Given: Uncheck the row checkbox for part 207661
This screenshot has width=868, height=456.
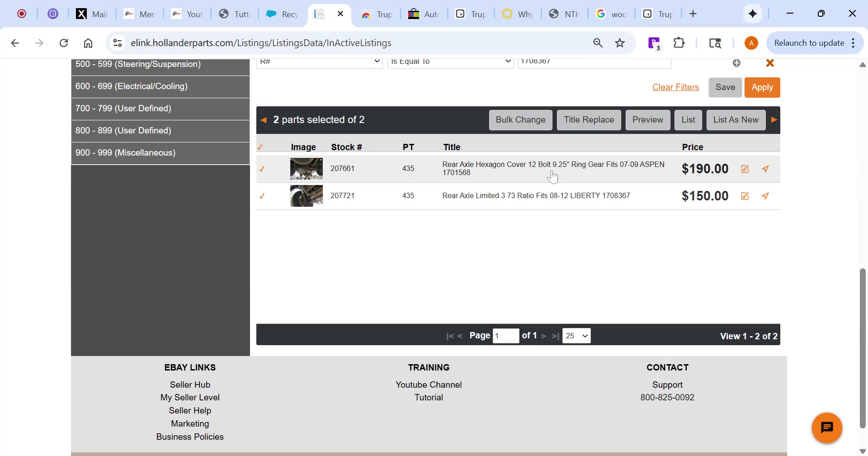Looking at the screenshot, I should [262, 169].
